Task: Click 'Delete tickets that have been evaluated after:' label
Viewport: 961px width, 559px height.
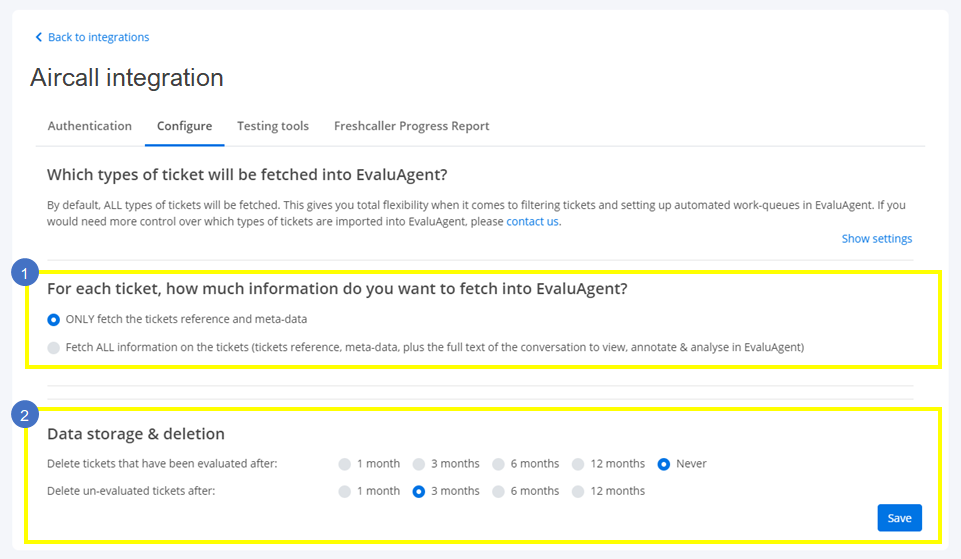Action: pos(162,464)
